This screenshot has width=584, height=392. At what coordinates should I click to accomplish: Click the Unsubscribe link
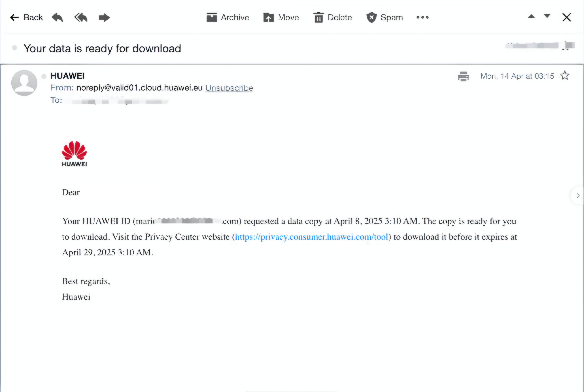tap(229, 88)
